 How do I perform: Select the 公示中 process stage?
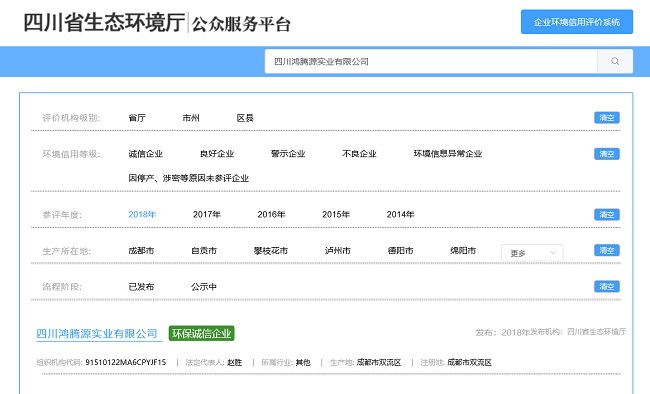[204, 287]
